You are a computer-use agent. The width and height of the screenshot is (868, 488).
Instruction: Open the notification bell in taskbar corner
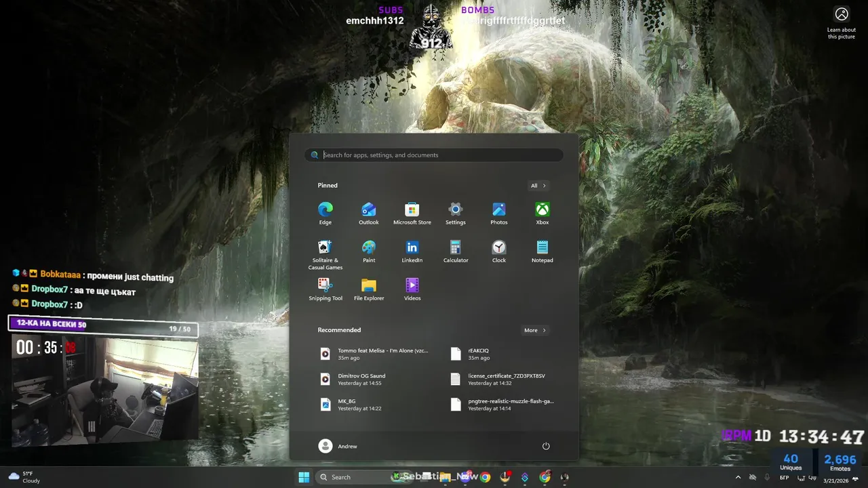(x=855, y=480)
